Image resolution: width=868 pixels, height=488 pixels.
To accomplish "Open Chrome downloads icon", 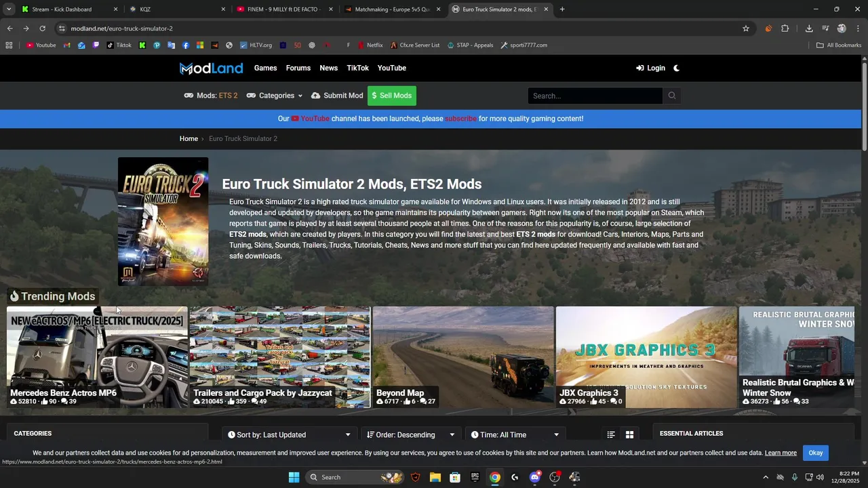I will click(809, 28).
